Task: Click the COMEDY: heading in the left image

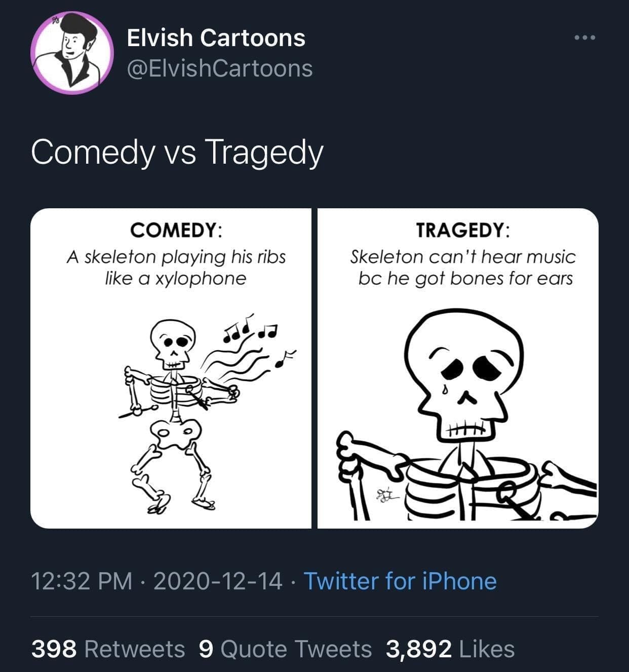Action: (x=175, y=231)
